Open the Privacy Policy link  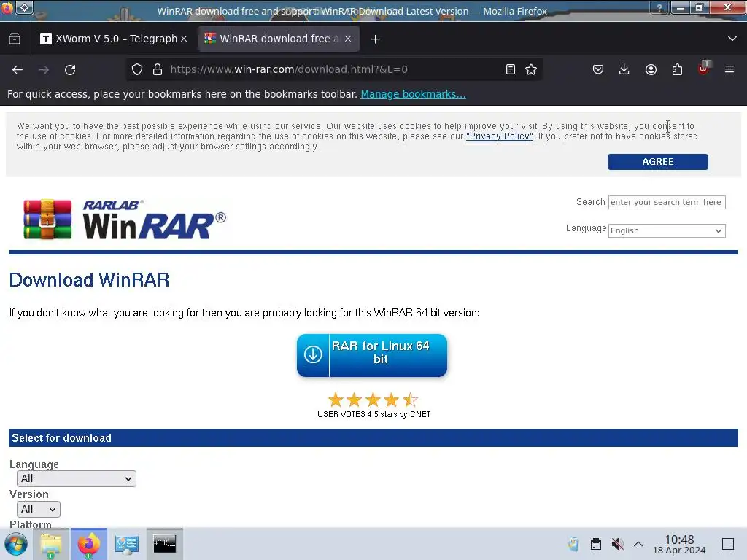pos(499,136)
